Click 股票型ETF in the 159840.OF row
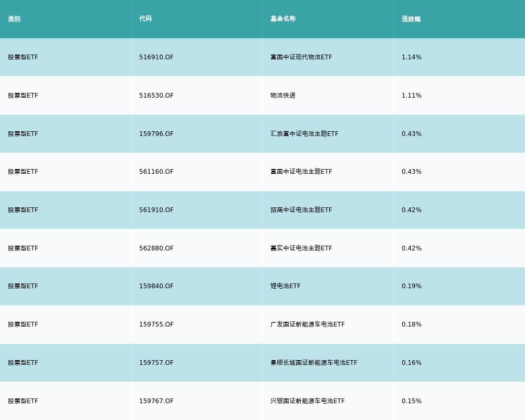The height and width of the screenshot is (420, 525). [x=23, y=286]
